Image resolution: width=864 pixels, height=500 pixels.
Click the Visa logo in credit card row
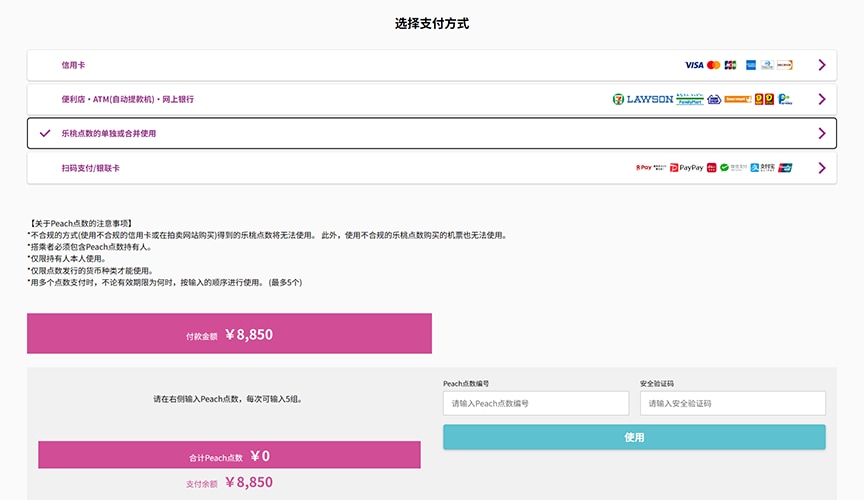[694, 65]
